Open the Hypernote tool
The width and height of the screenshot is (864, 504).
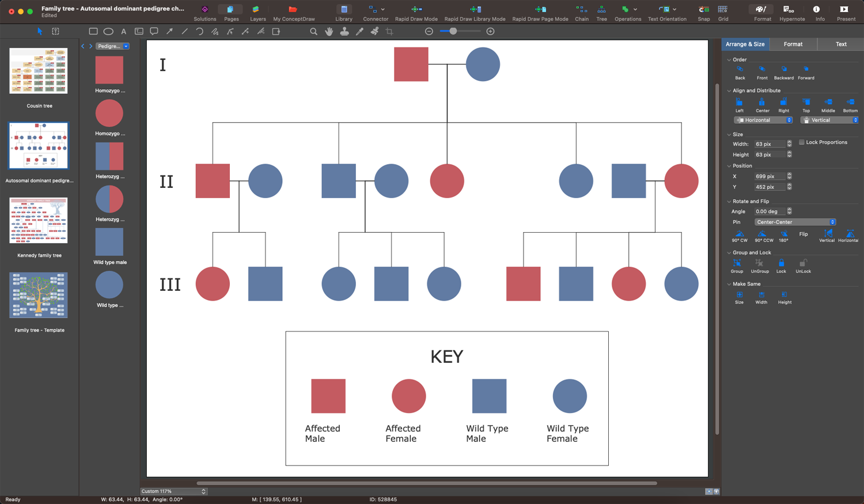(x=792, y=13)
